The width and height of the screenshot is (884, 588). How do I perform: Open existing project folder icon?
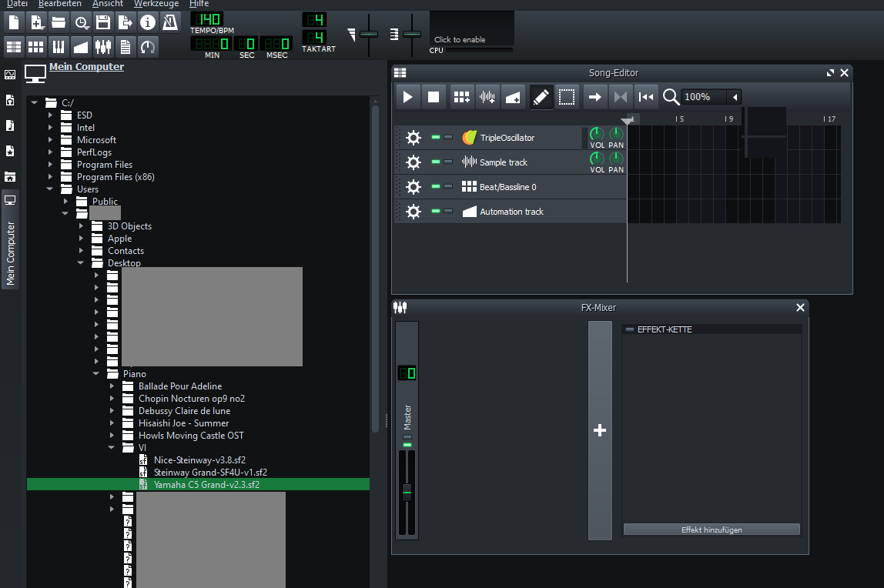point(58,22)
